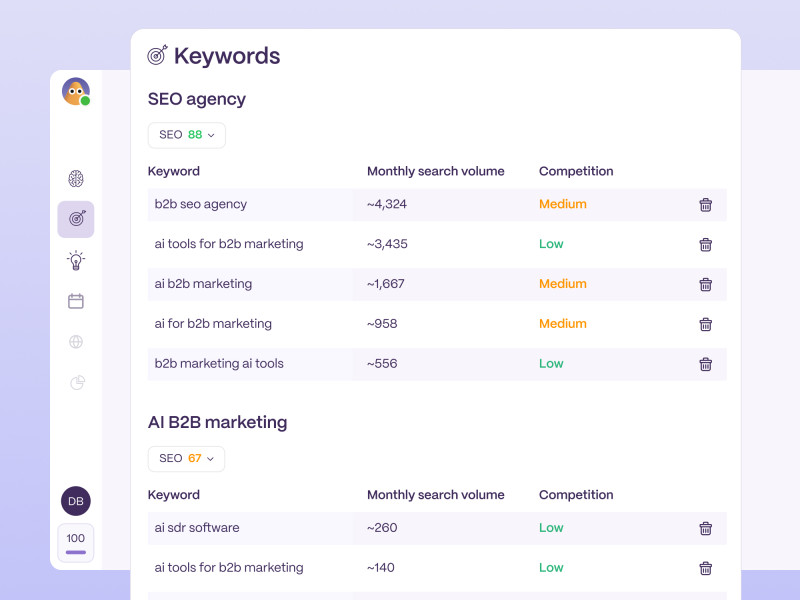Expand the dropdown under AI B2B marketing
This screenshot has height=600, width=800.
pos(186,458)
